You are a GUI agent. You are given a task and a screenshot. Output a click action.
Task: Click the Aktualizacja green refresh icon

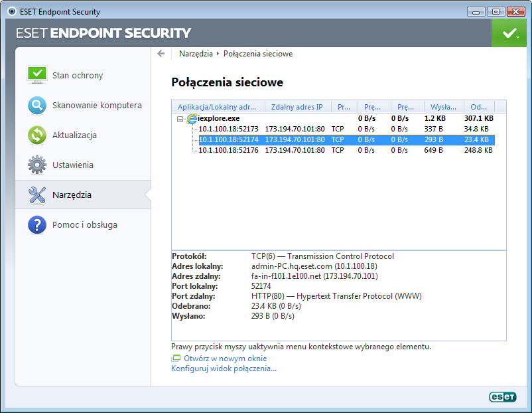coord(37,135)
